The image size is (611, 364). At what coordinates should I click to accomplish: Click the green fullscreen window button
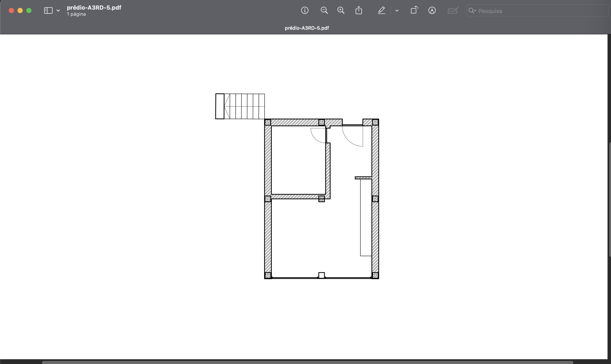(x=29, y=10)
